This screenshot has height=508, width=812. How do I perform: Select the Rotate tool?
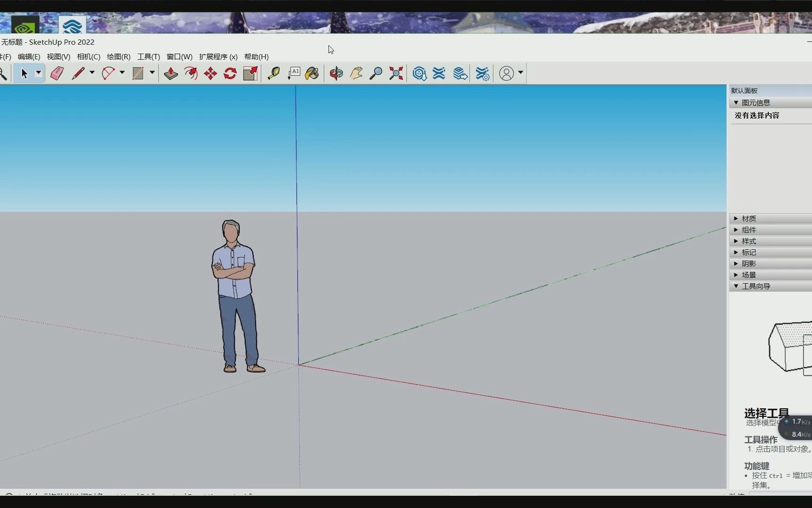pyautogui.click(x=230, y=73)
